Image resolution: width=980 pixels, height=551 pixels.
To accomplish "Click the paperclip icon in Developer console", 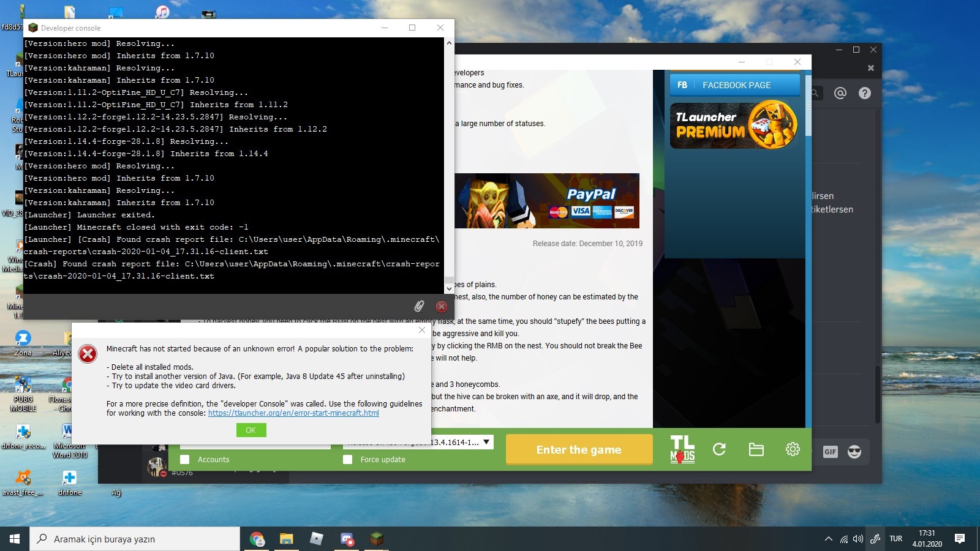I will (x=420, y=306).
